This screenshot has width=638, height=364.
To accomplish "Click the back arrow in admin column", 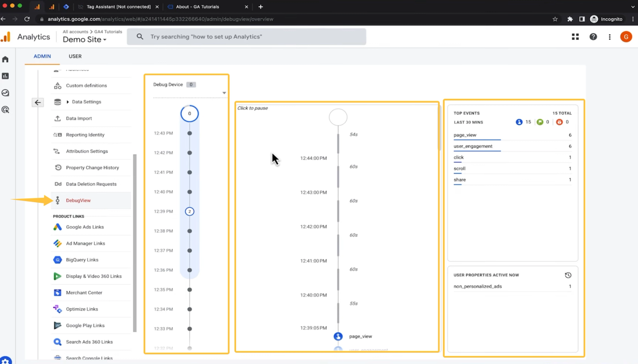I will pos(37,102).
